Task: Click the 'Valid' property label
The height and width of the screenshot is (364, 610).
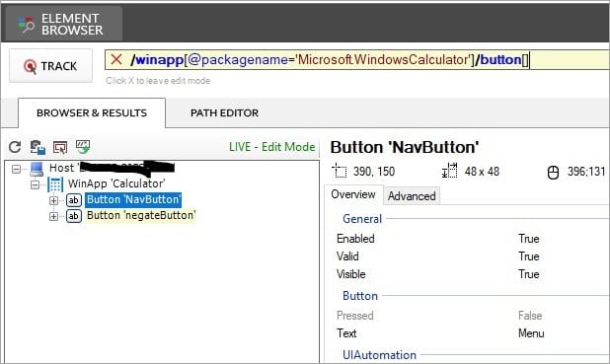Action: click(347, 256)
